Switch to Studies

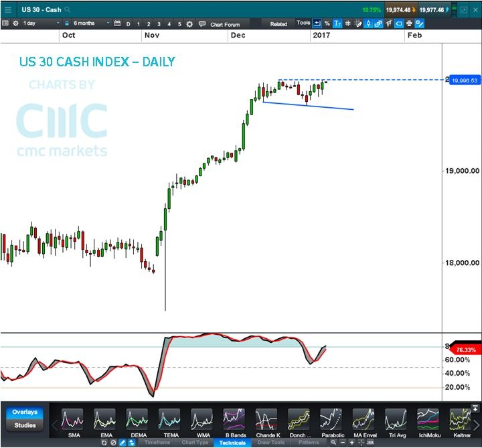[x=25, y=425]
